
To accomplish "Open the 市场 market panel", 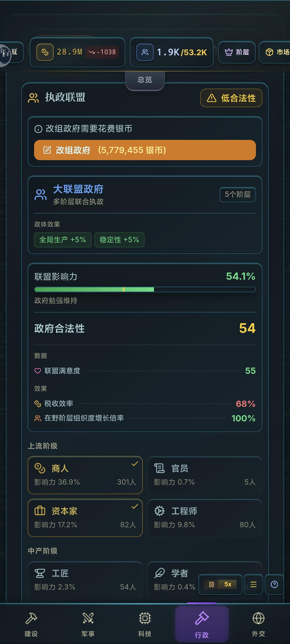I will [277, 52].
